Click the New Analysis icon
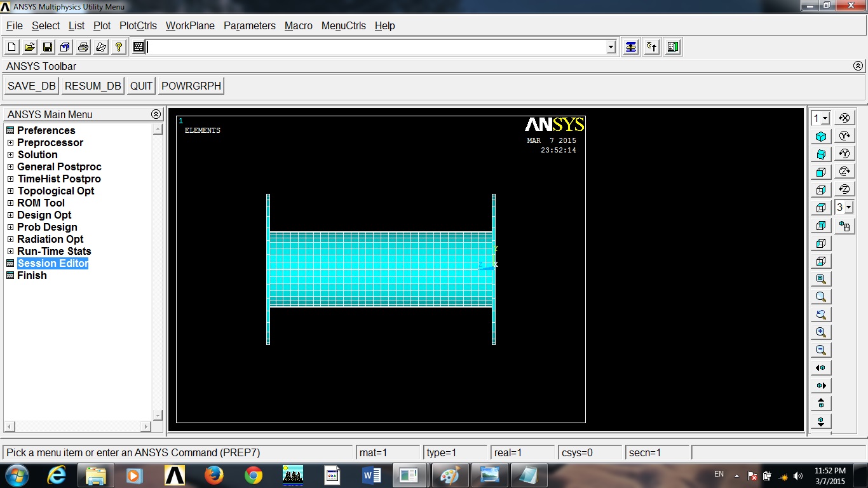The image size is (868, 488). (11, 47)
